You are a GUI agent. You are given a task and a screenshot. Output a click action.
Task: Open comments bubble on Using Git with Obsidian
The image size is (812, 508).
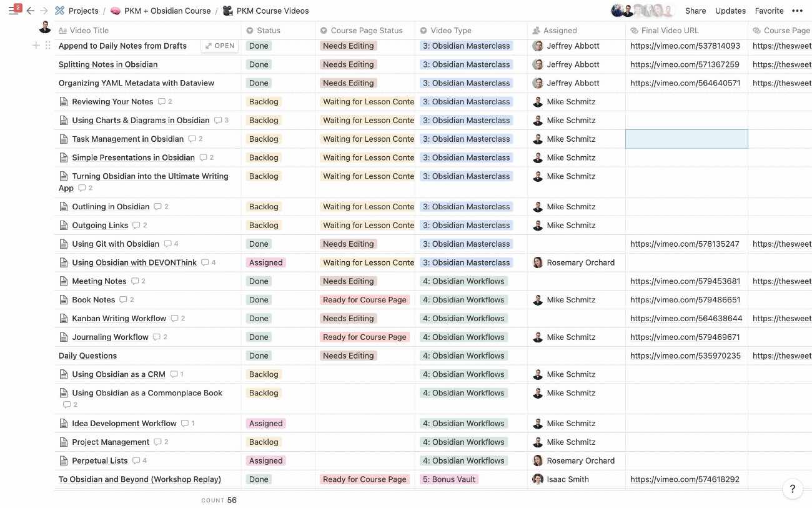point(171,244)
